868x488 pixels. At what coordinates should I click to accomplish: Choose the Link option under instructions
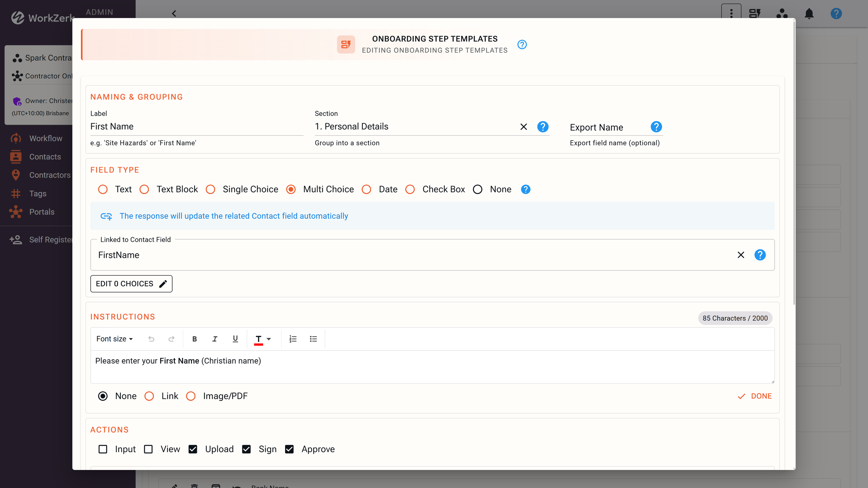point(149,396)
